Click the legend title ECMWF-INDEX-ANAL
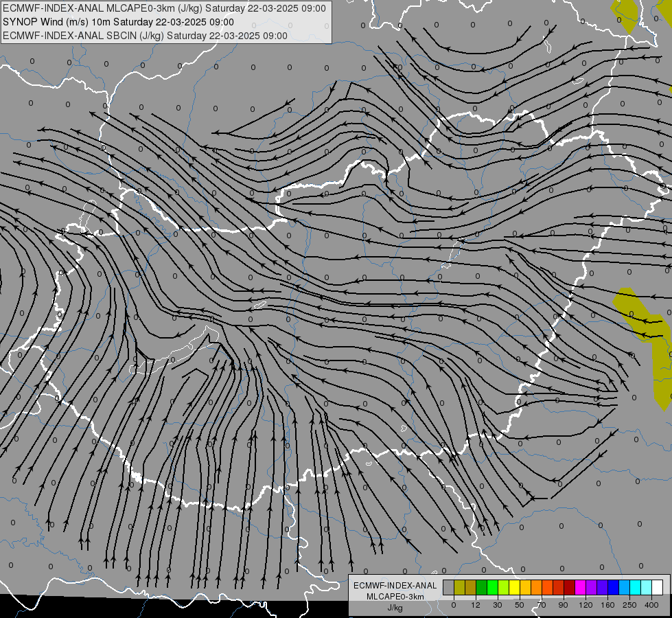 (x=395, y=586)
